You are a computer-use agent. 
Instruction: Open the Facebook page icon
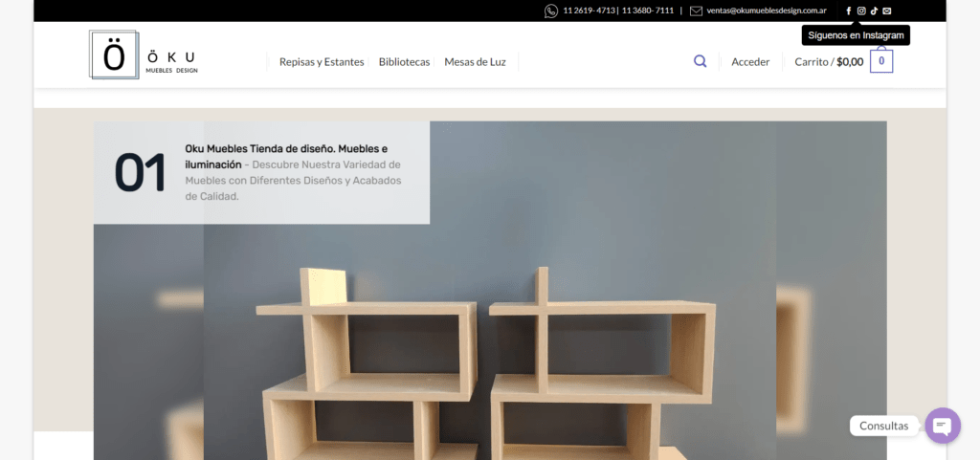[x=848, y=11]
